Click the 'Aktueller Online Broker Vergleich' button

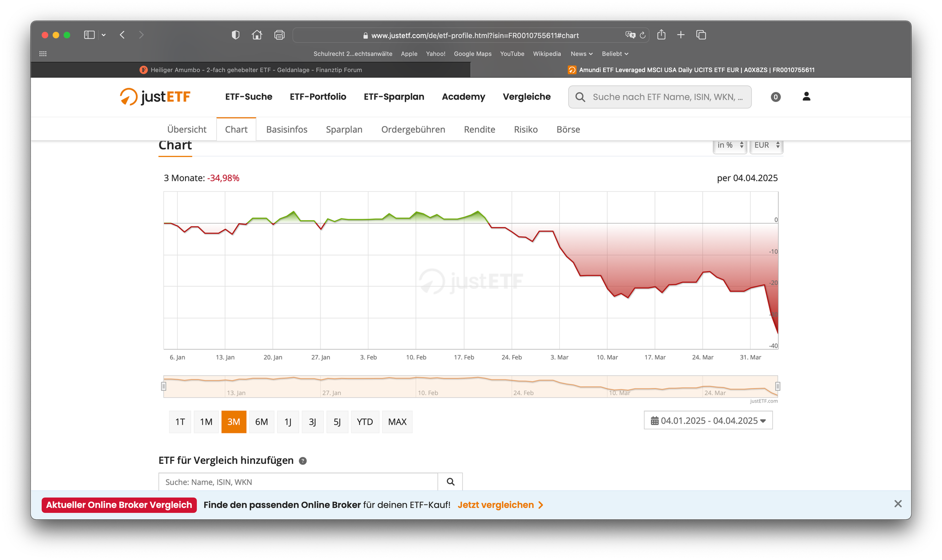tap(119, 505)
